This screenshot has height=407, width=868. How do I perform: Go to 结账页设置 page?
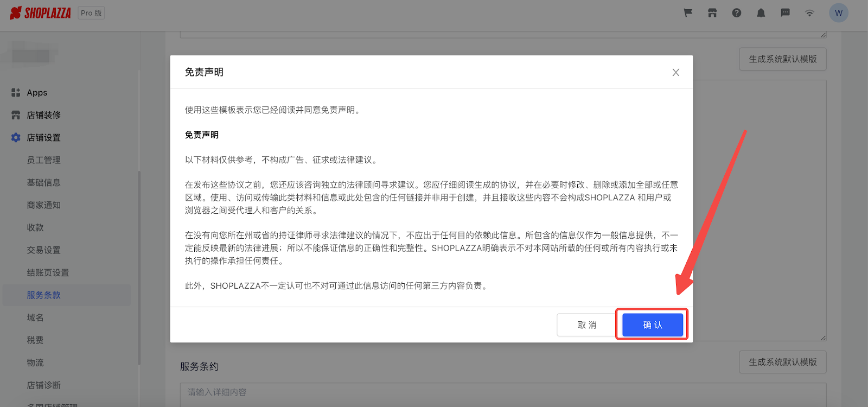tap(48, 273)
